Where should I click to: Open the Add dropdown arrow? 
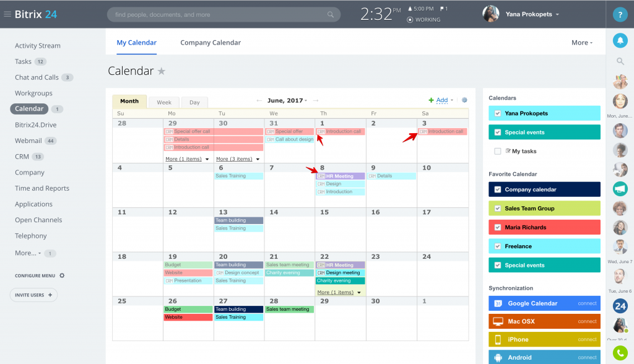pos(452,100)
